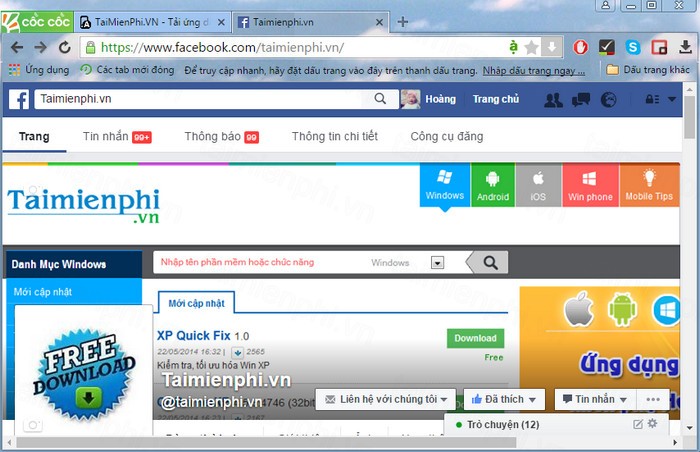Open the three-dots more options button
The width and height of the screenshot is (700, 452).
pos(653,399)
